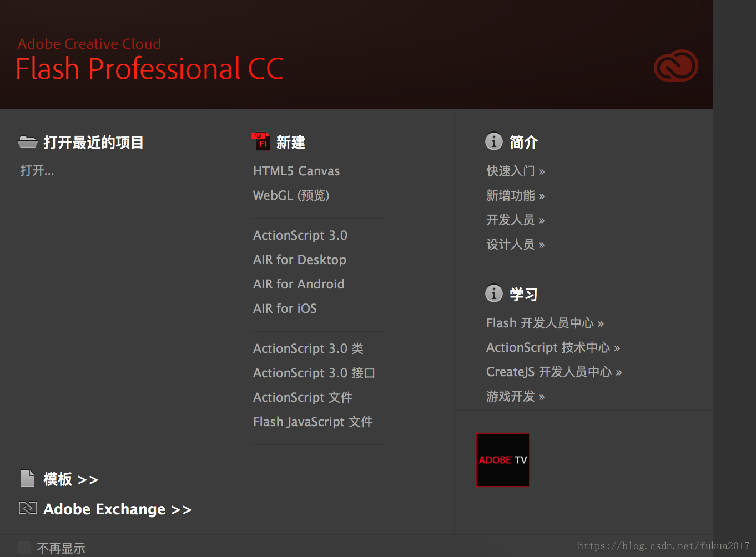Image resolution: width=756 pixels, height=557 pixels.
Task: Create a new ActionScript 3.0 document
Action: (300, 235)
